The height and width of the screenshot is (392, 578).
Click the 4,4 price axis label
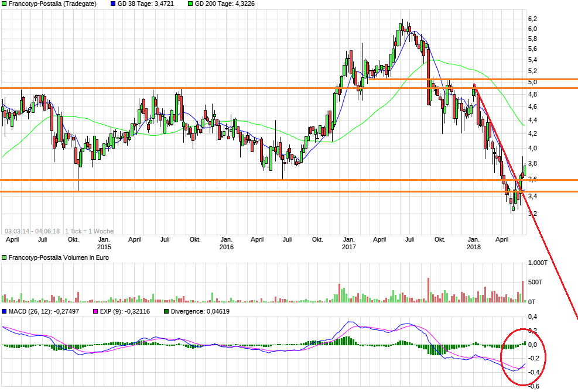pyautogui.click(x=532, y=120)
